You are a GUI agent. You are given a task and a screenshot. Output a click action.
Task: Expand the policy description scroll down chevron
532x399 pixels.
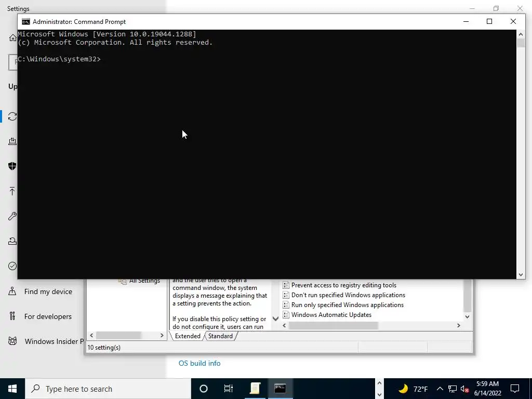[275, 318]
